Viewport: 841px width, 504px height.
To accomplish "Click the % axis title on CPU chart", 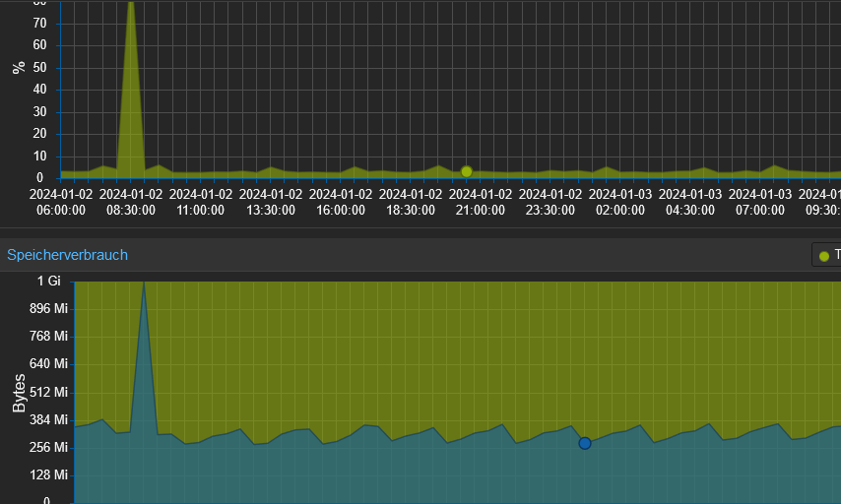I will point(19,68).
